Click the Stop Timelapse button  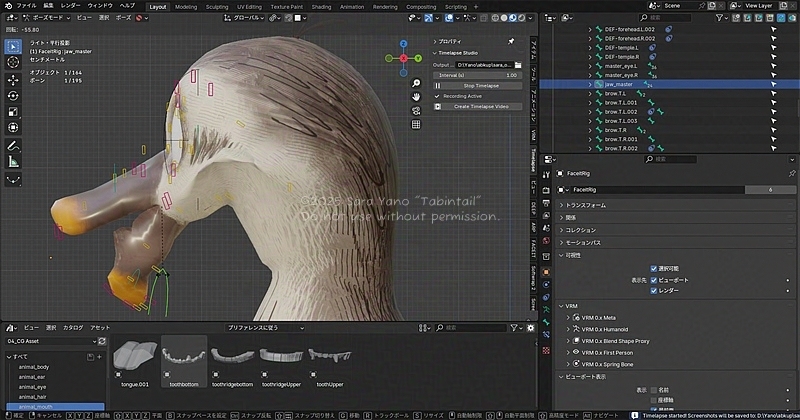479,85
